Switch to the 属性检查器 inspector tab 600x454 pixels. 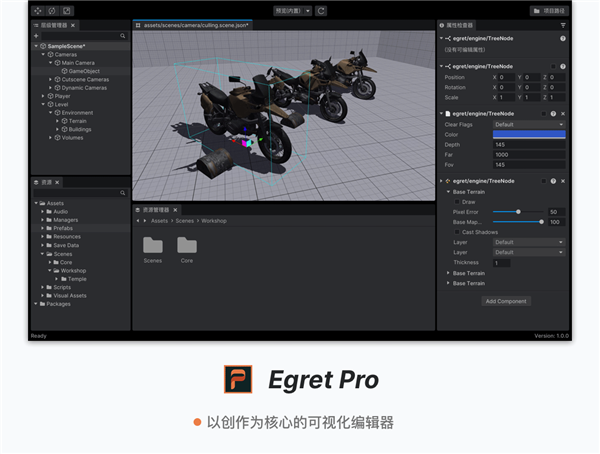point(457,25)
